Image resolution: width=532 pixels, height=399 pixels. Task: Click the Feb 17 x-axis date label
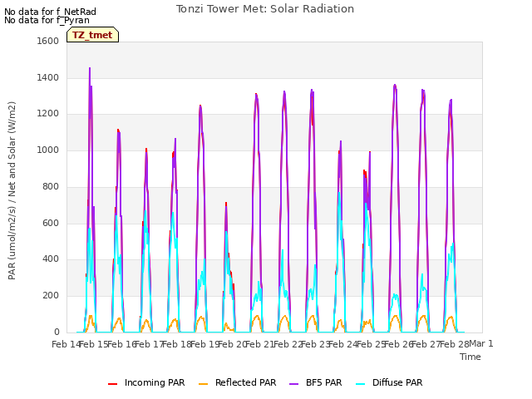150,344
